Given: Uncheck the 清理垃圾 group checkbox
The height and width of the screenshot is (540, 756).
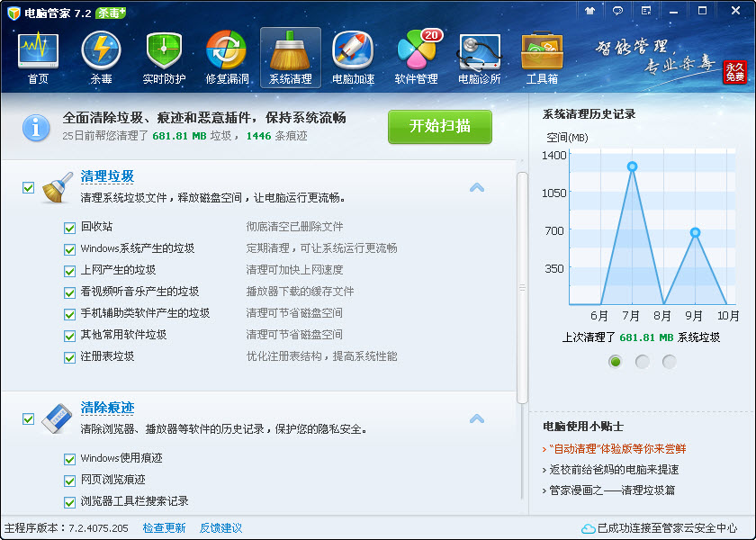Looking at the screenshot, I should coord(29,187).
